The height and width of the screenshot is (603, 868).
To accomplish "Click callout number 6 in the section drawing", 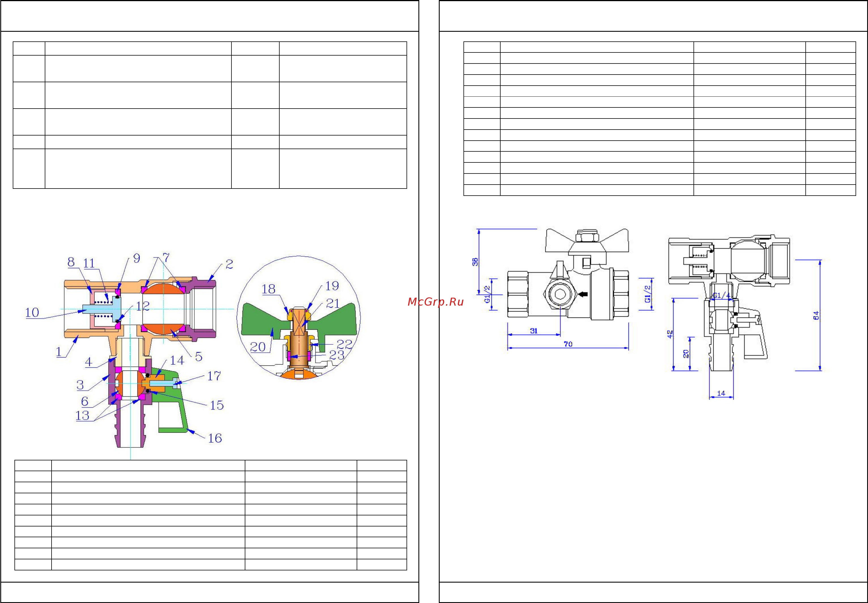I will [85, 401].
